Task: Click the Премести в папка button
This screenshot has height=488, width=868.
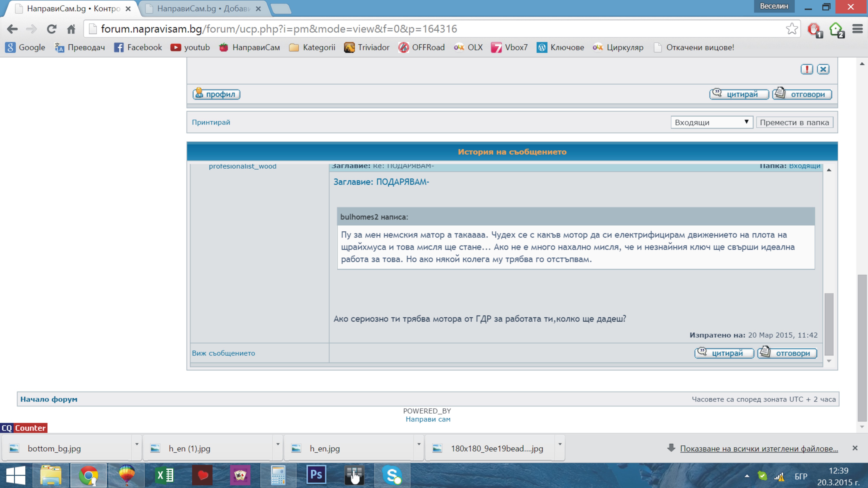Action: (x=794, y=122)
